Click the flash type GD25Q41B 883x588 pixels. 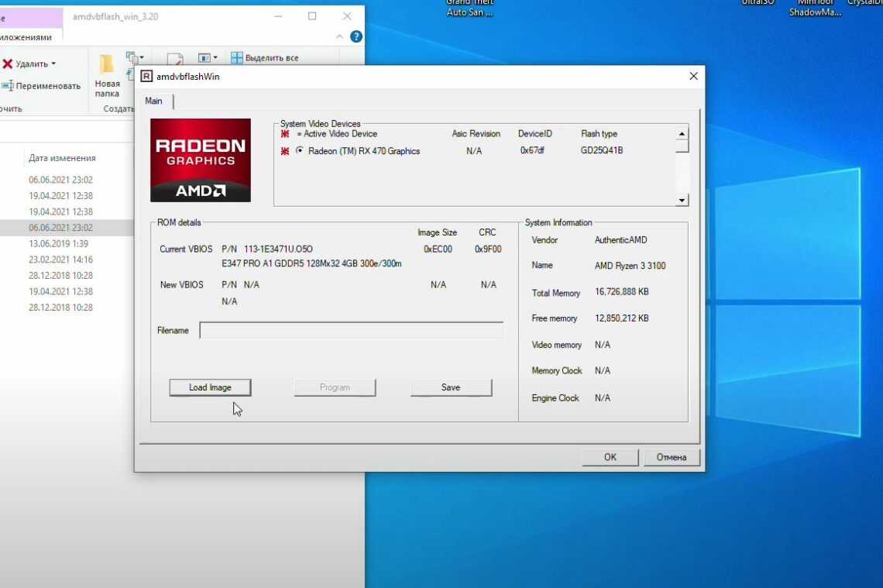coord(601,150)
